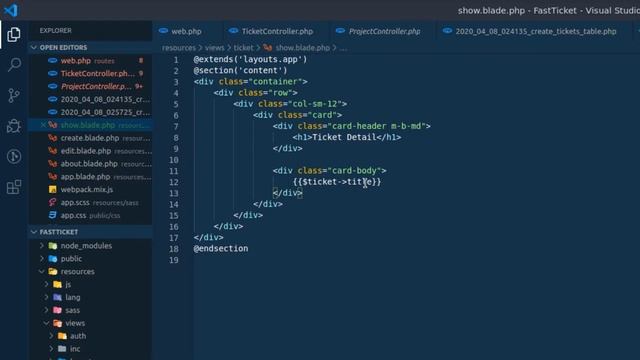Click the "card-body" class string on line 11

click(354, 171)
